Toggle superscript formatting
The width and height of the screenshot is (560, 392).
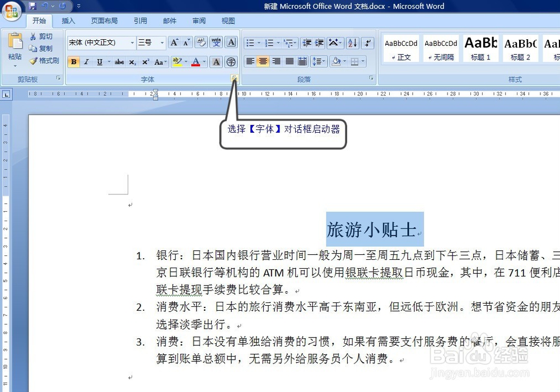coord(144,62)
